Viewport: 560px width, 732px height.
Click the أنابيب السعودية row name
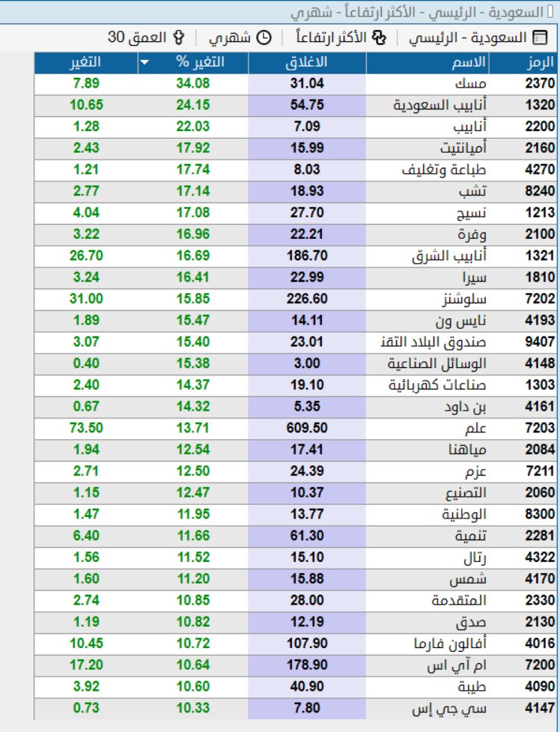(439, 105)
